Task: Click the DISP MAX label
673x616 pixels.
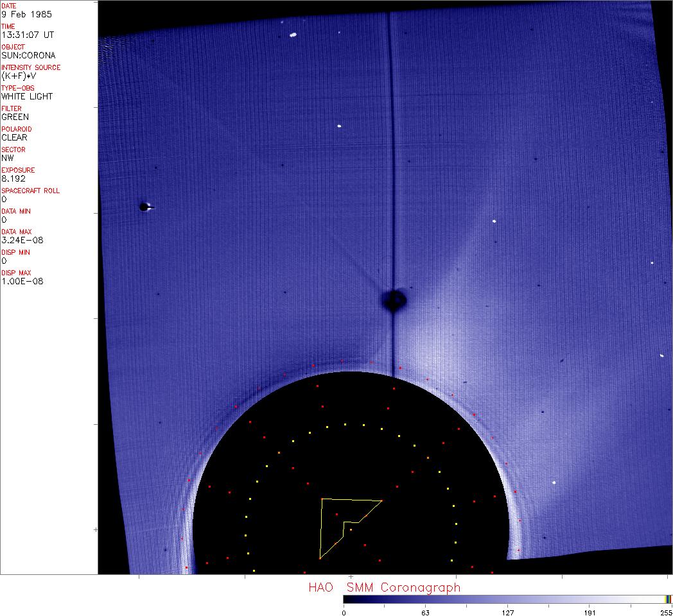Action: click(16, 274)
